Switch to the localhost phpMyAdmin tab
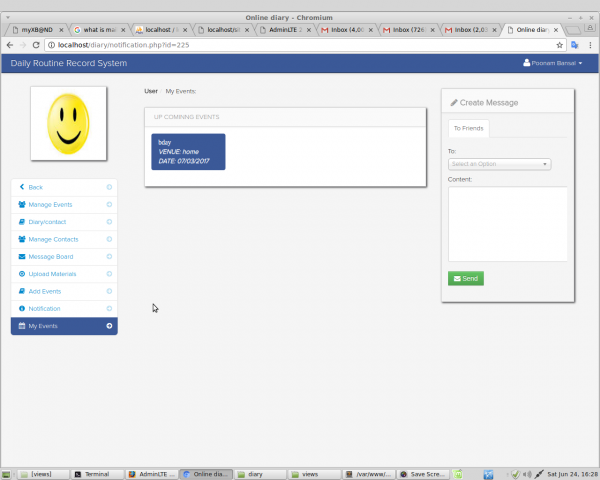The width and height of the screenshot is (600, 480). point(161,30)
